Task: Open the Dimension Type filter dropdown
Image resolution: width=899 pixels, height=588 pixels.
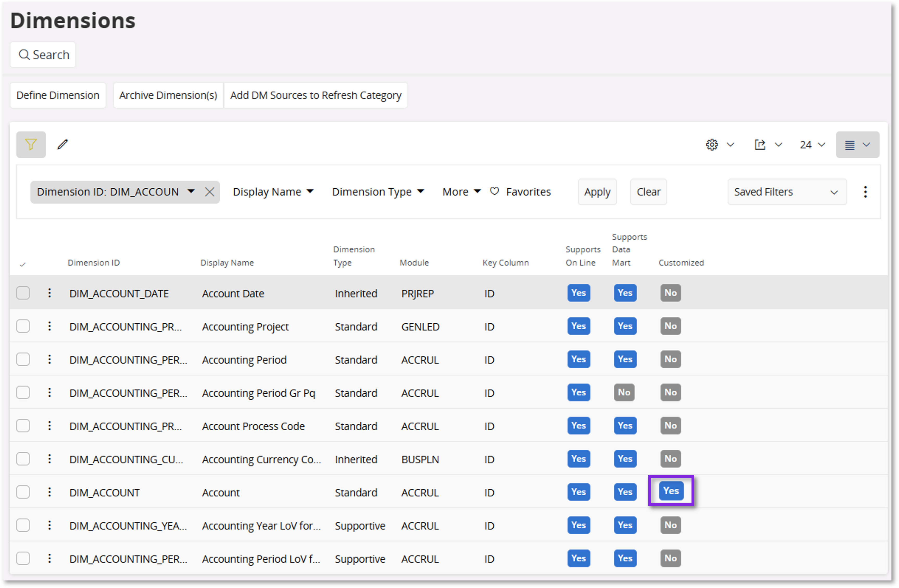Action: [378, 192]
